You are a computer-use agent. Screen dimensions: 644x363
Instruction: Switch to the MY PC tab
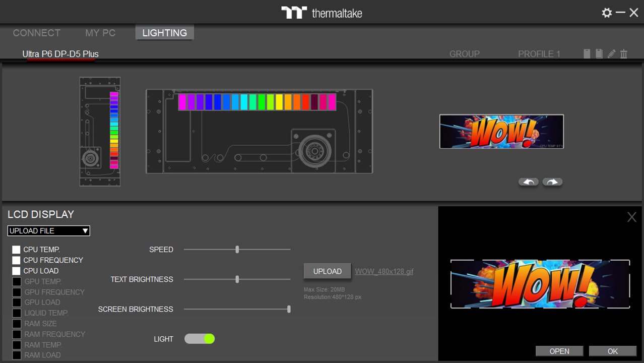point(100,33)
